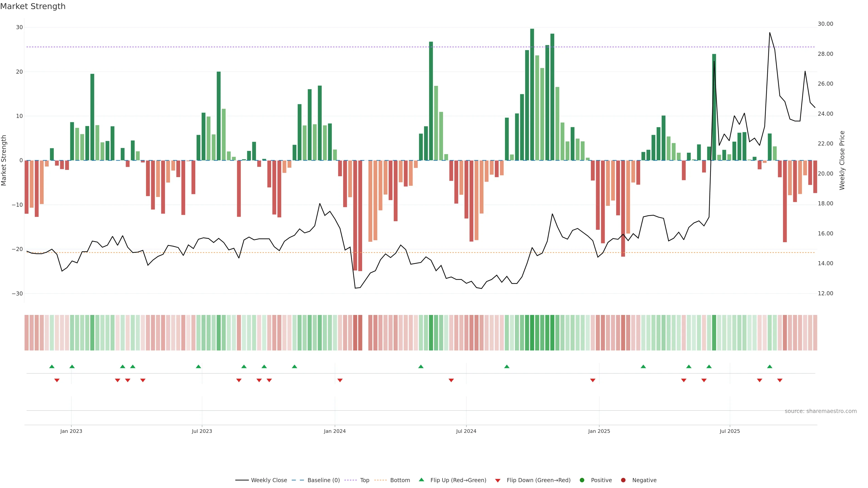This screenshot has width=868, height=488.
Task: Click the Market Strength chart title
Action: (x=33, y=6)
